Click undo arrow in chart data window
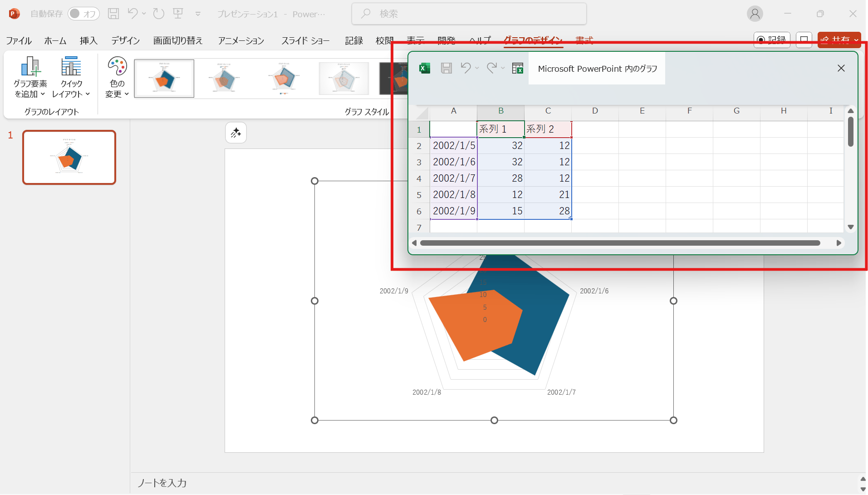 pyautogui.click(x=466, y=68)
